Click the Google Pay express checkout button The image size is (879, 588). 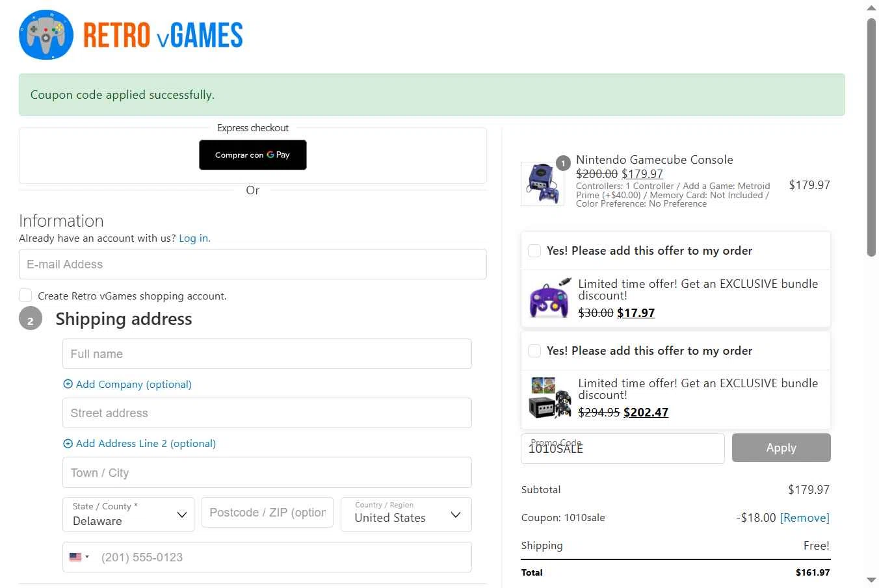click(x=252, y=155)
